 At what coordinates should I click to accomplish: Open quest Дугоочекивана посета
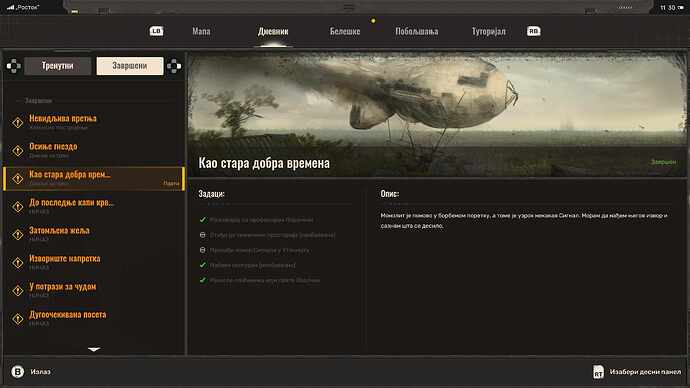(94, 318)
